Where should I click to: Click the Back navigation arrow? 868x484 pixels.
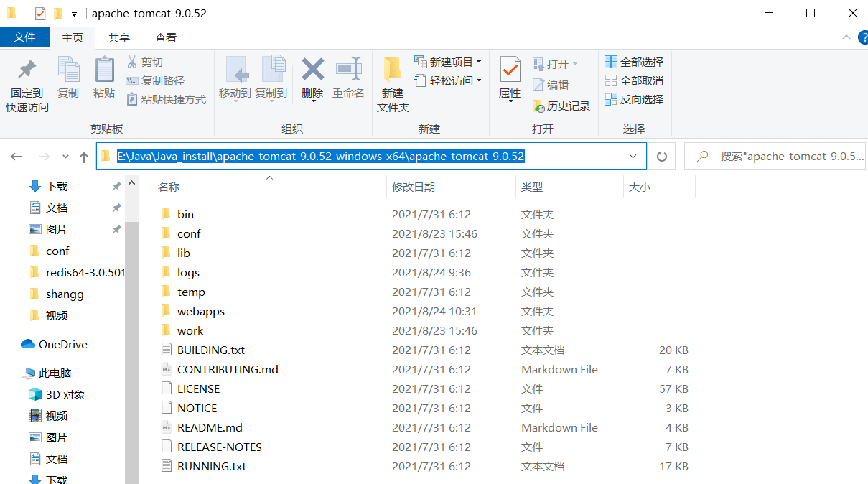coord(17,157)
